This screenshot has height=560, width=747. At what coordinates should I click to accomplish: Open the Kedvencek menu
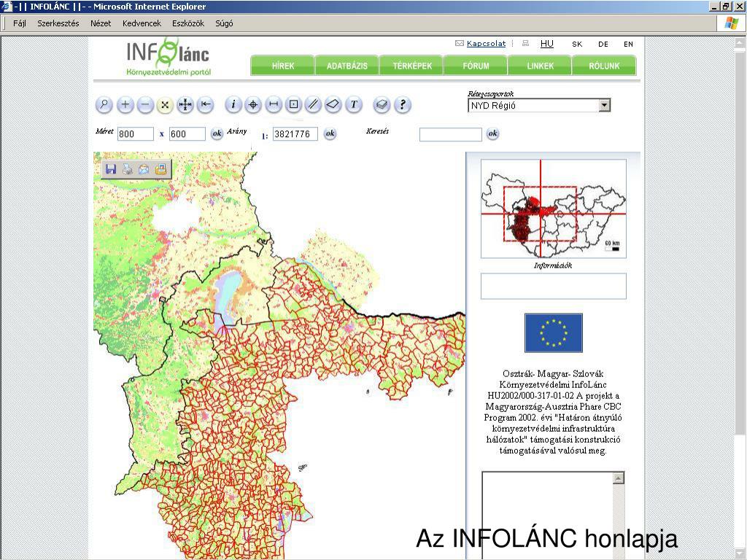[x=142, y=23]
